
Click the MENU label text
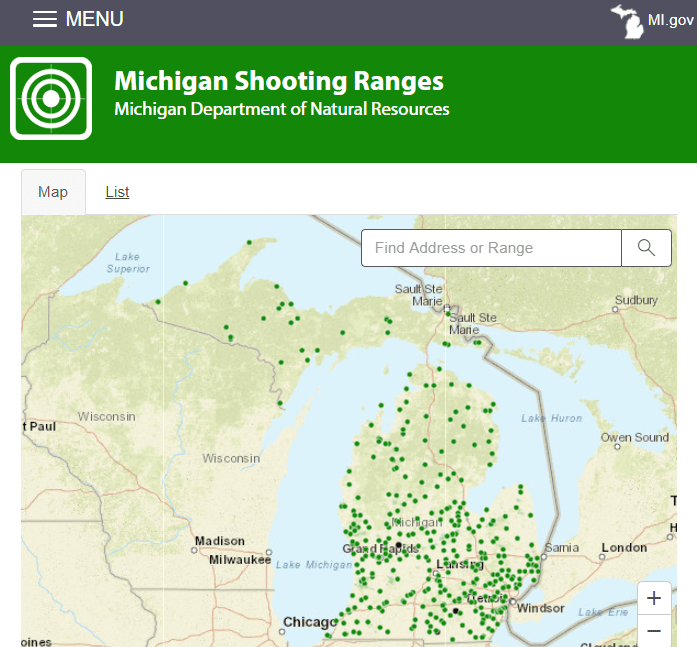point(95,19)
